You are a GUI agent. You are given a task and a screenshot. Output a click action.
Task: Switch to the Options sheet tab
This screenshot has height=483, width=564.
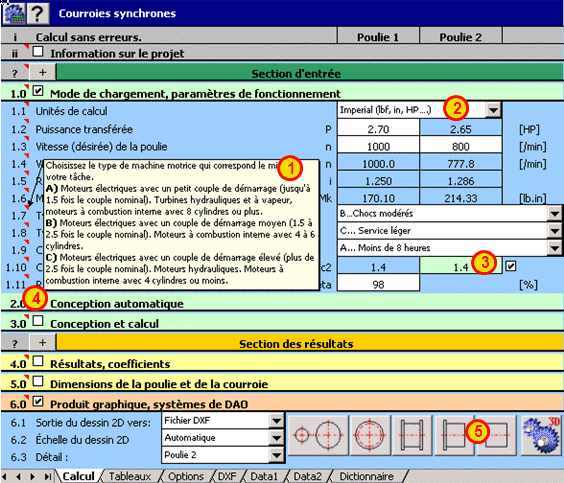[186, 476]
